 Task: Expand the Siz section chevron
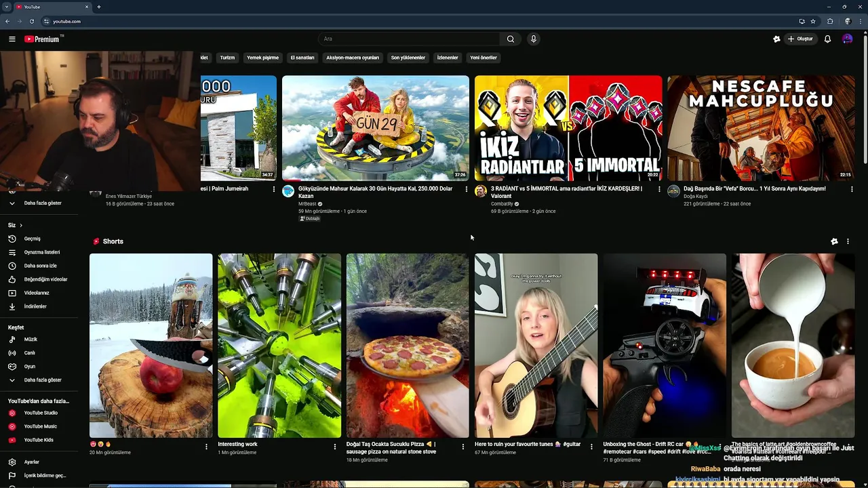click(x=21, y=225)
